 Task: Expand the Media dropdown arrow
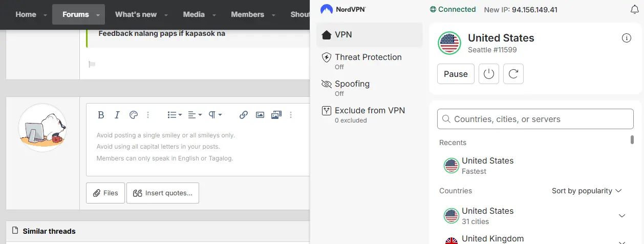(x=214, y=15)
